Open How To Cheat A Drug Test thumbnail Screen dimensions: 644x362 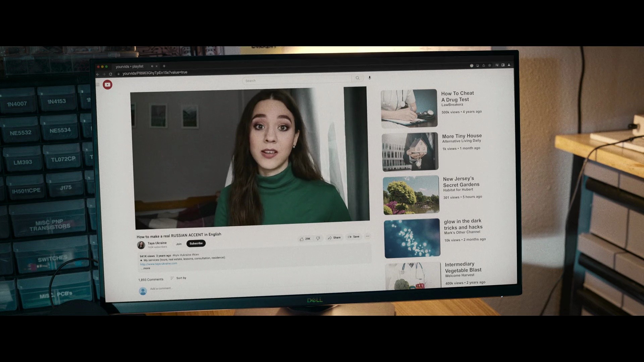pyautogui.click(x=409, y=108)
